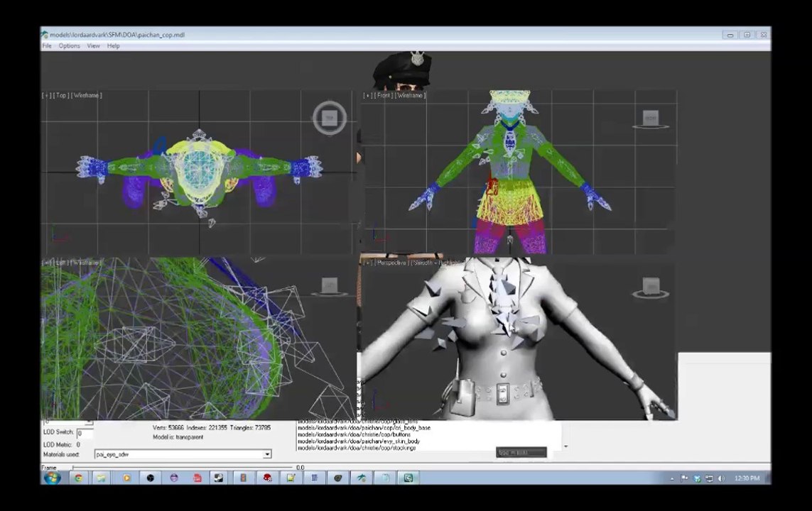This screenshot has width=812, height=511.
Task: Open the View menu
Action: pos(93,46)
